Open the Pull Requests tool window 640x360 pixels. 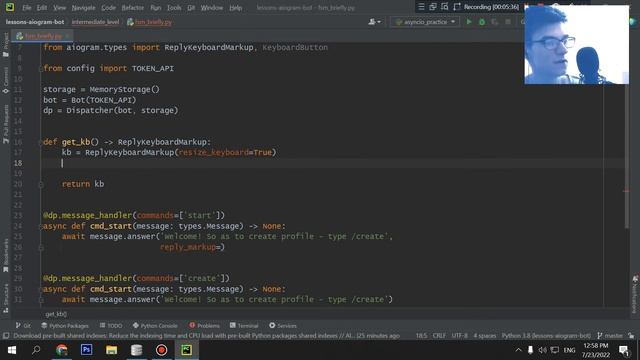point(6,124)
